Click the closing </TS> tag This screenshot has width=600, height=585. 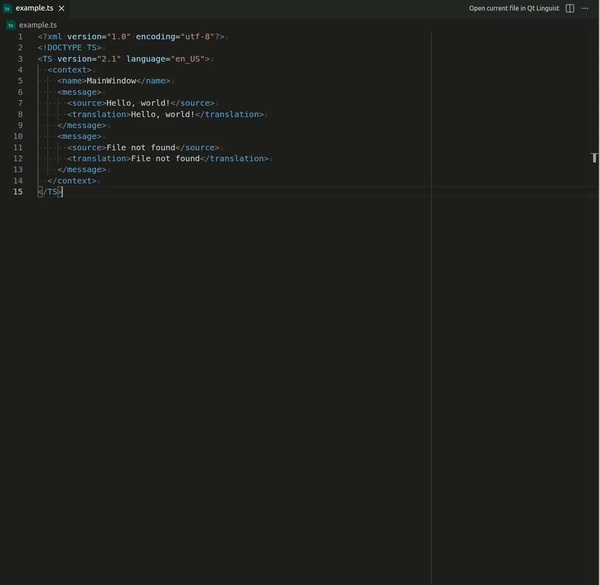[50, 192]
